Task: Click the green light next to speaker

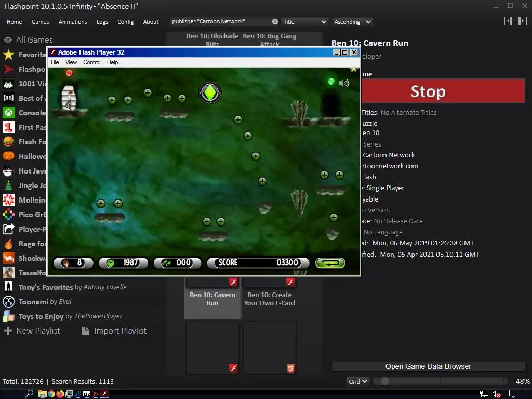Action: (331, 82)
